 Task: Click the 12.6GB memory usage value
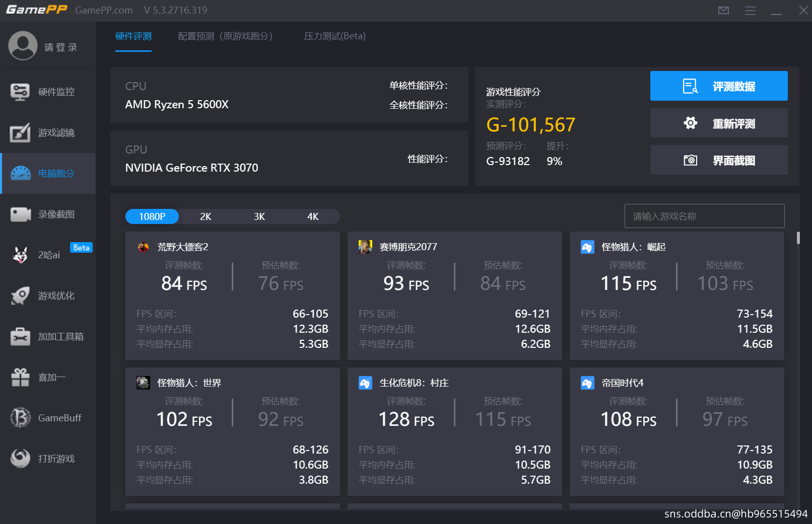pyautogui.click(x=532, y=329)
